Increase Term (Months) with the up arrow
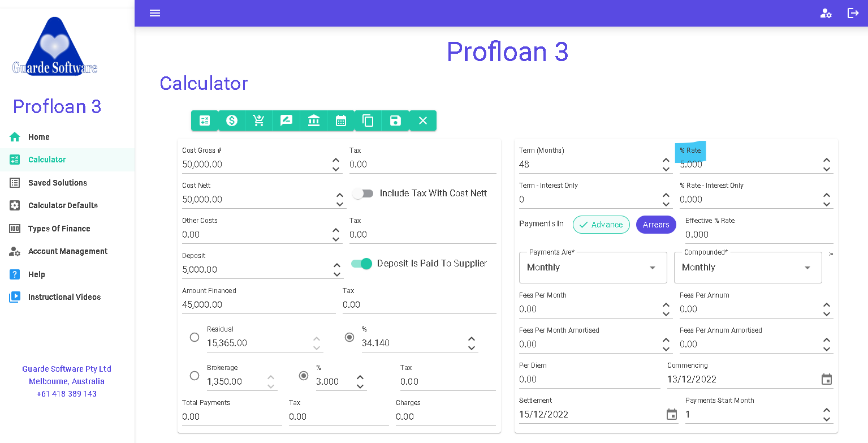 pos(666,160)
